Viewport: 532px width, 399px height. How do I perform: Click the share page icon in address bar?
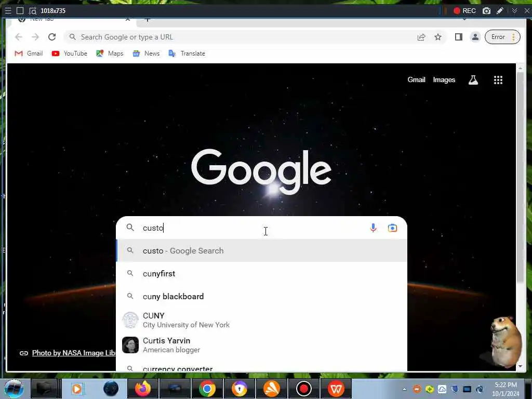421,37
